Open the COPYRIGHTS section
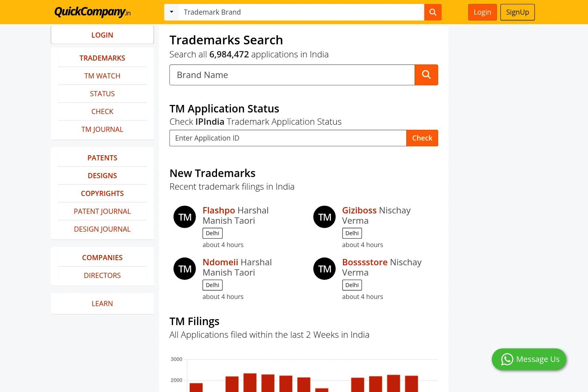Viewport: 588px width, 392px height. (102, 193)
